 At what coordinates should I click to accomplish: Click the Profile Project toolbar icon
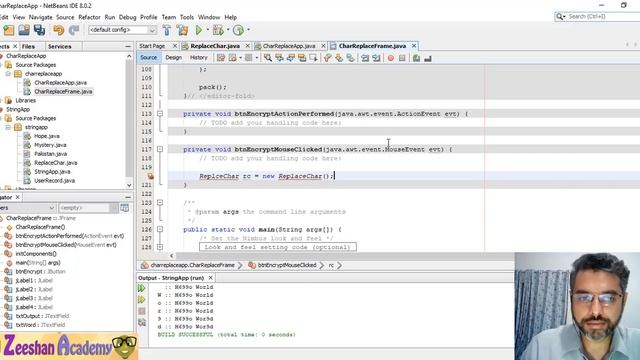(238, 30)
